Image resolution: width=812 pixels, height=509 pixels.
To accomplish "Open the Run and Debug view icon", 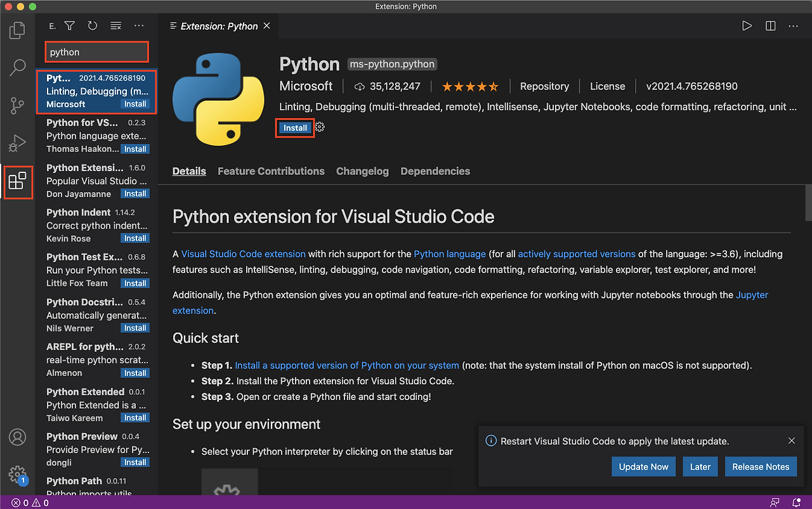I will tap(18, 143).
